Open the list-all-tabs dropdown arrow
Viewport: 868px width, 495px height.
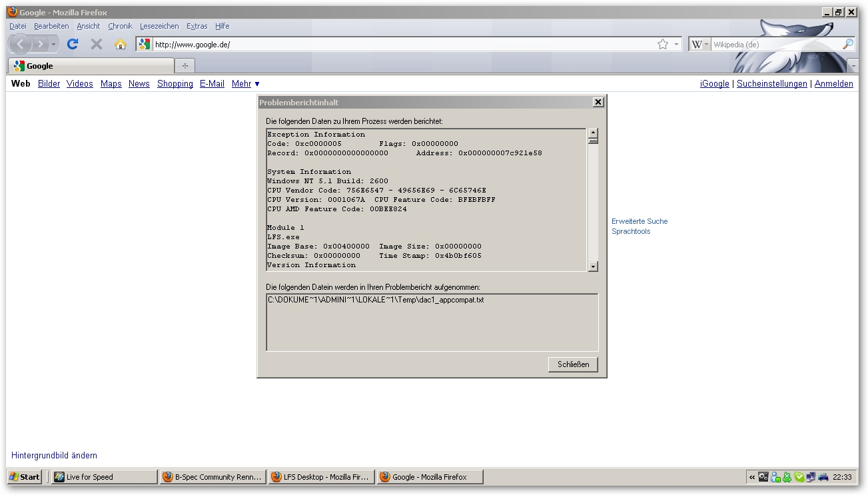pyautogui.click(x=853, y=67)
